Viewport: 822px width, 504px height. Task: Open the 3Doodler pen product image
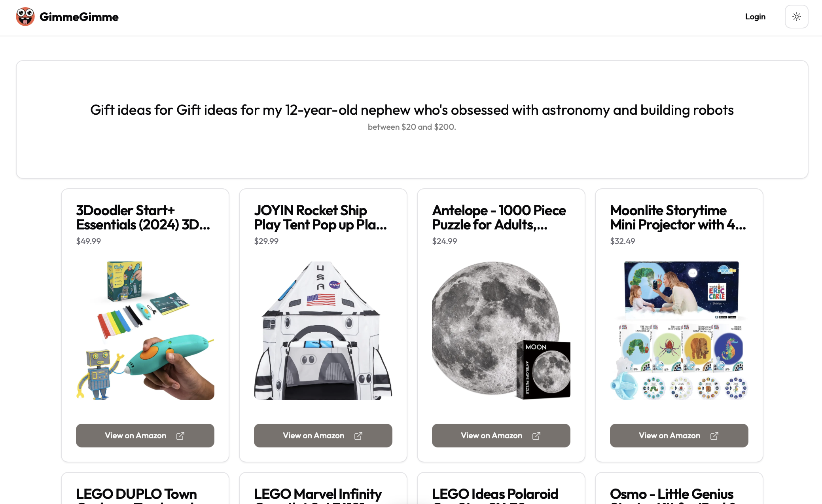(145, 331)
